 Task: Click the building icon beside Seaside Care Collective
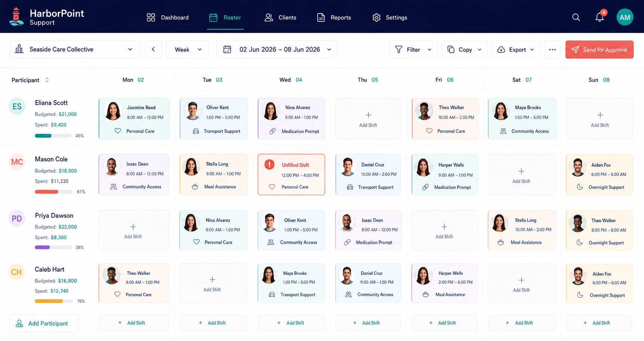[19, 49]
